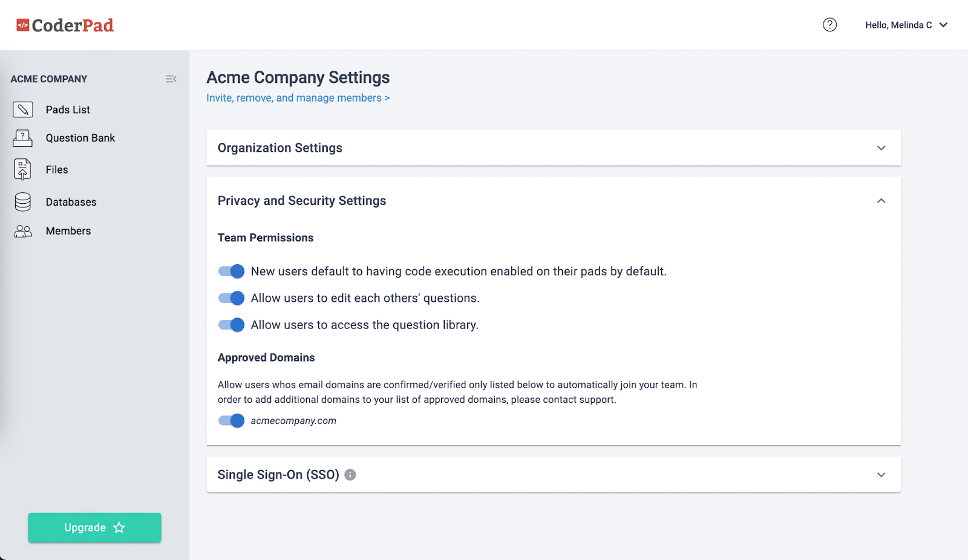Open the Members page
Screen dimensions: 968x560
[68, 231]
